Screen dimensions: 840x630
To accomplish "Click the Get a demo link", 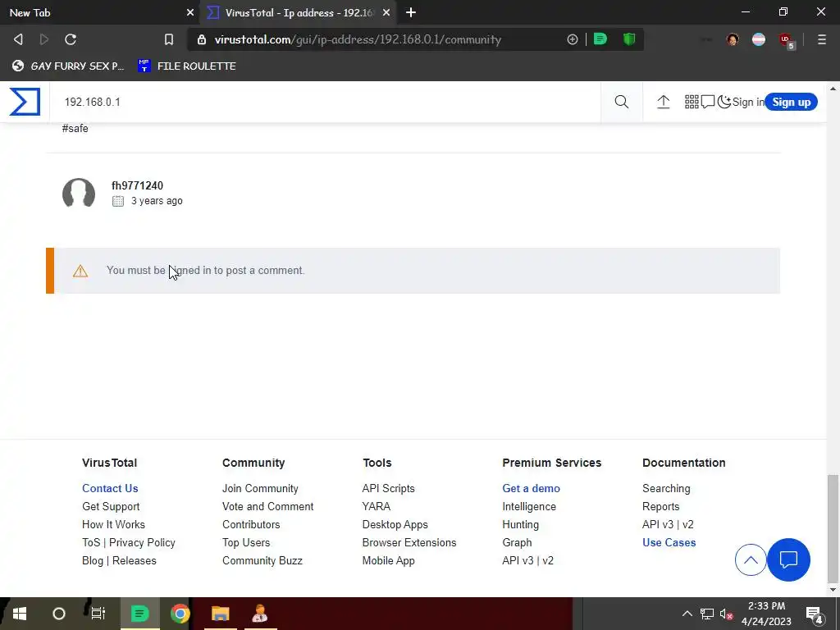I will tap(531, 488).
